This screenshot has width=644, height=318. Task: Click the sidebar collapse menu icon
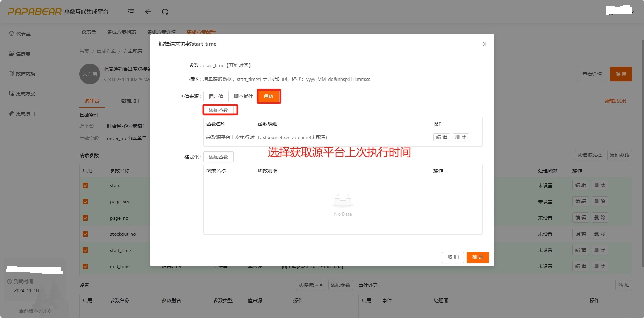[x=131, y=12]
